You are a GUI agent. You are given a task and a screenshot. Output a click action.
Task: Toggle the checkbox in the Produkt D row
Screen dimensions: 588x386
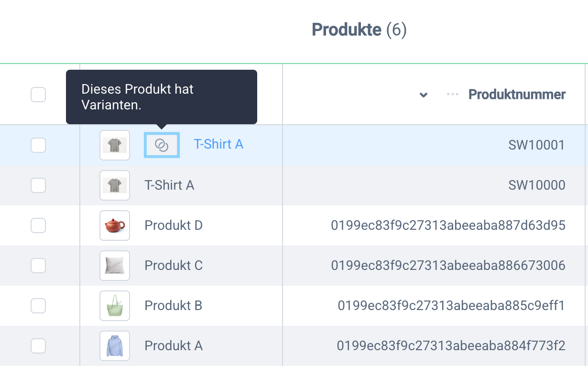tap(38, 225)
